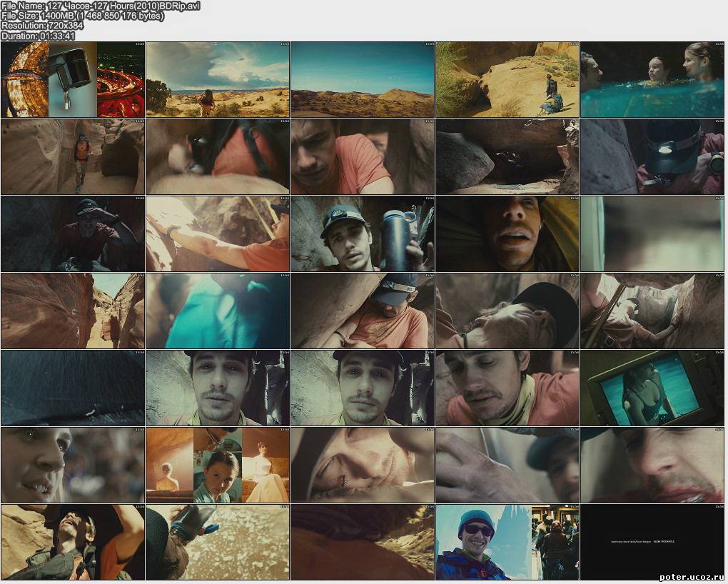Click the file name line "127 Hours(2010)BDRip.avi"
Image resolution: width=728 pixels, height=584 pixels.
101,6
